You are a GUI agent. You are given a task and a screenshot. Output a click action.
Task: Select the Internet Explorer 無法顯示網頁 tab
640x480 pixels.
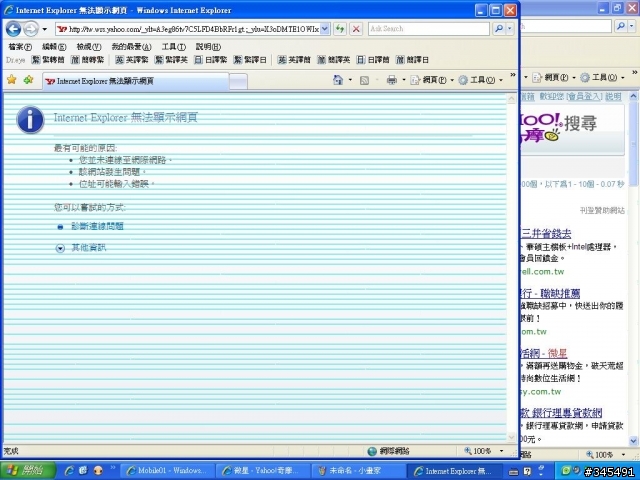tap(136, 81)
